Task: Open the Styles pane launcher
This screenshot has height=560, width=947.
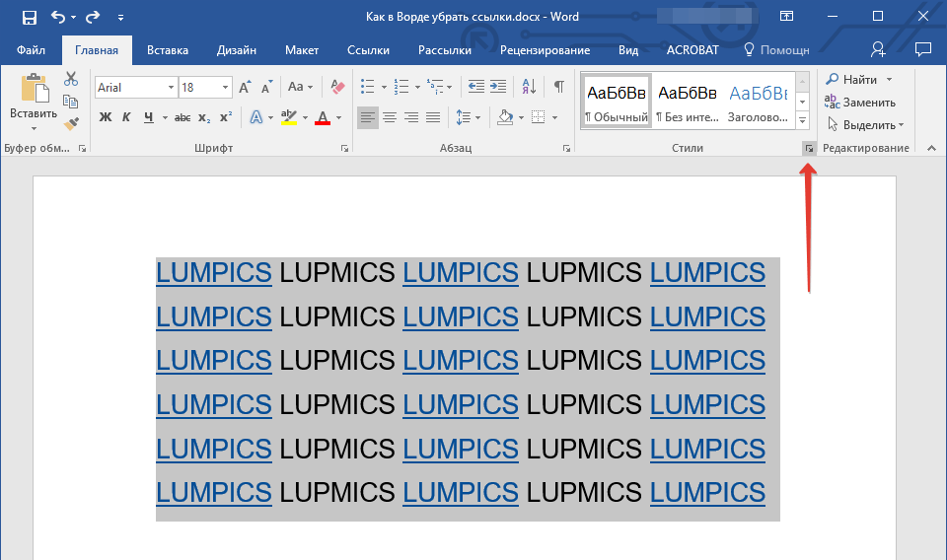Action: [x=808, y=149]
